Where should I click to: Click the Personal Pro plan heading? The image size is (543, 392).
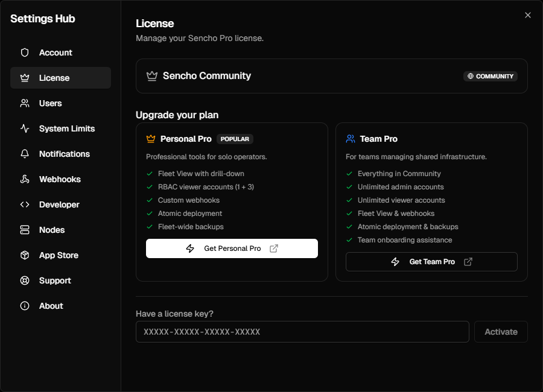point(186,139)
